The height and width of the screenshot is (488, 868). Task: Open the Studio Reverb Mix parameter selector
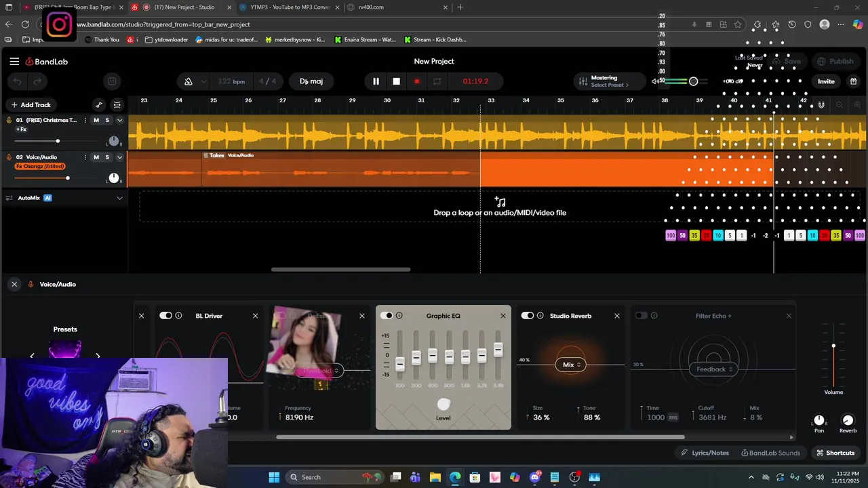click(x=571, y=365)
